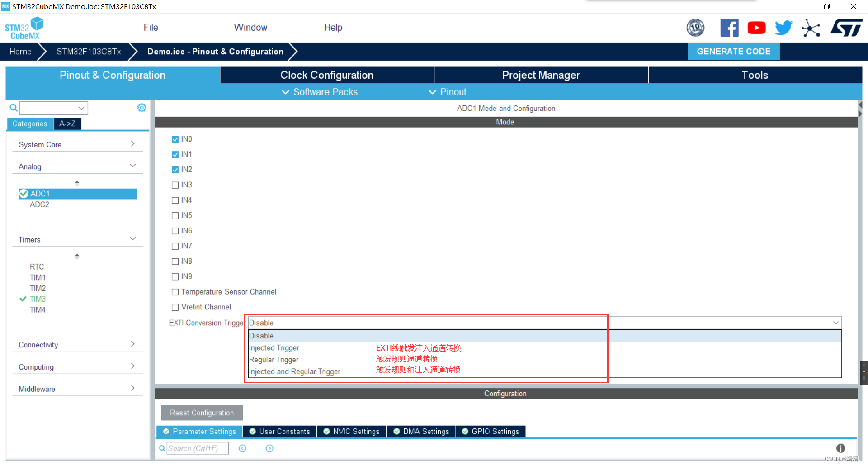Image resolution: width=868 pixels, height=466 pixels.
Task: Switch to Tools tab
Action: point(755,75)
